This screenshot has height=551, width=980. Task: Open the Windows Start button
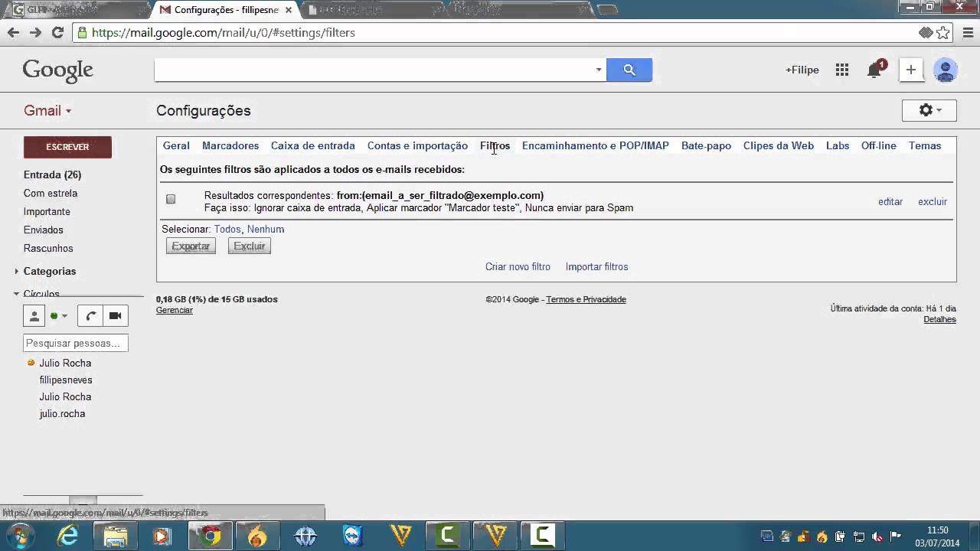[21, 536]
